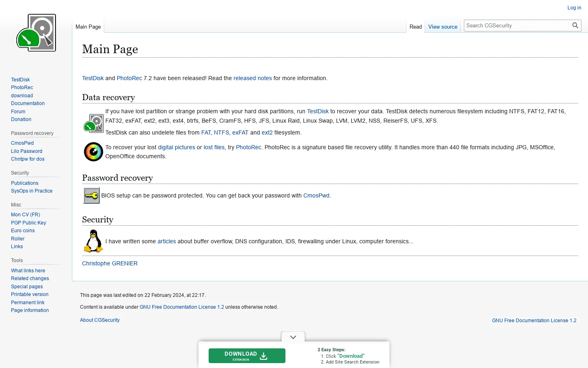
Task: Open the Main Page tab
Action: tap(88, 27)
